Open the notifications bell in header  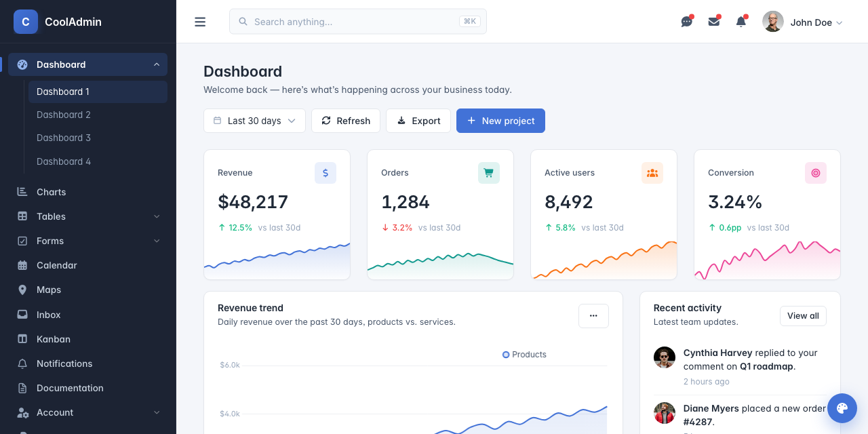[741, 22]
